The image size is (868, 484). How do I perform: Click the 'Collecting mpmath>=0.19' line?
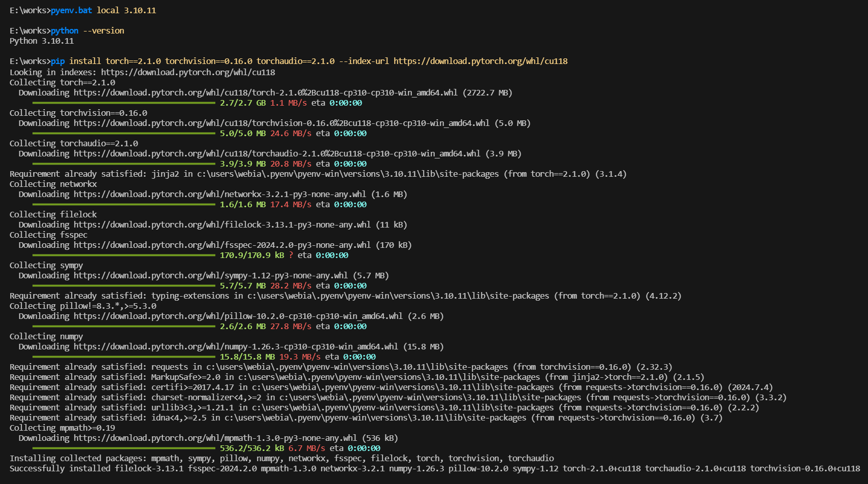pos(62,428)
